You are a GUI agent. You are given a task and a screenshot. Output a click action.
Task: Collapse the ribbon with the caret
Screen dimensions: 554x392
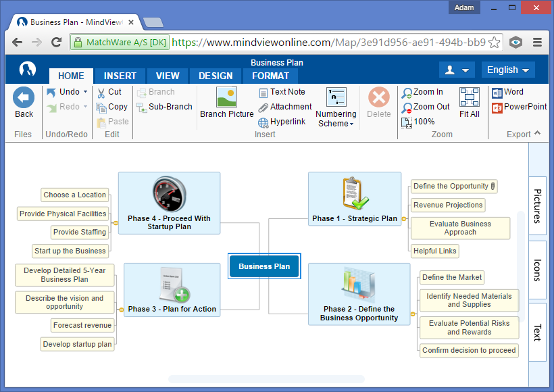click(x=537, y=133)
